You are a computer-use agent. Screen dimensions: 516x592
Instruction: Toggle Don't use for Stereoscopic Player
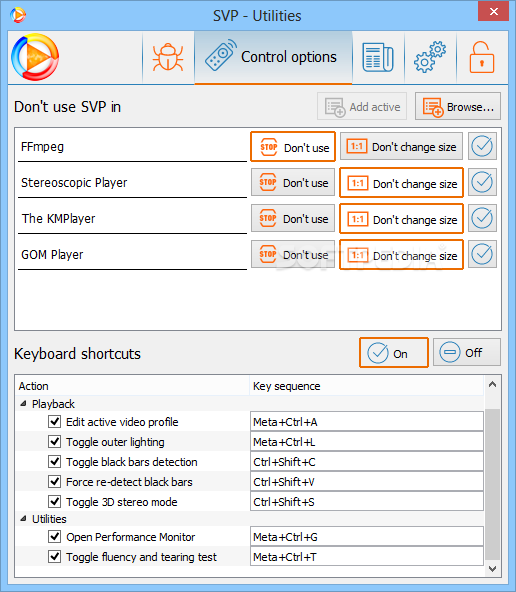pyautogui.click(x=293, y=183)
